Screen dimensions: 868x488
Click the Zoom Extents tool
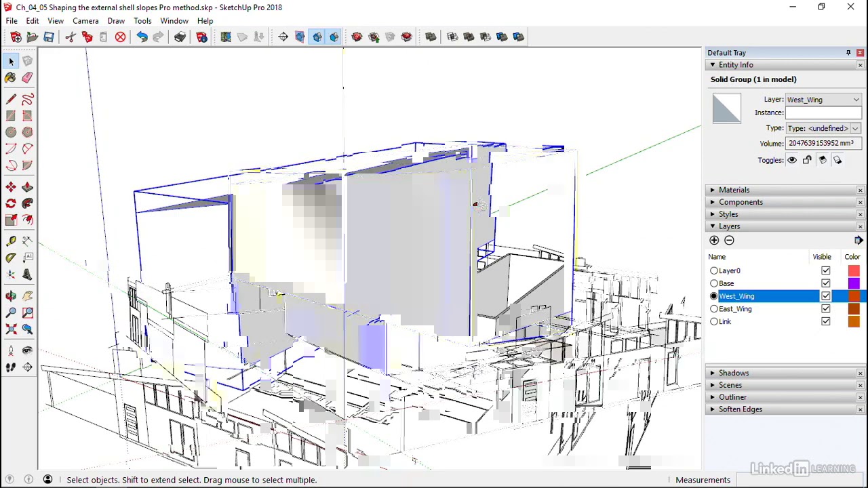click(x=11, y=329)
